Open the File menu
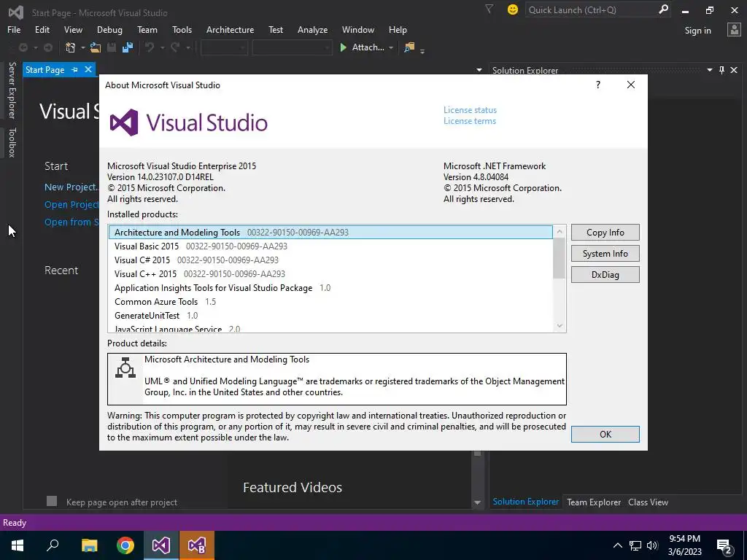 coord(14,29)
